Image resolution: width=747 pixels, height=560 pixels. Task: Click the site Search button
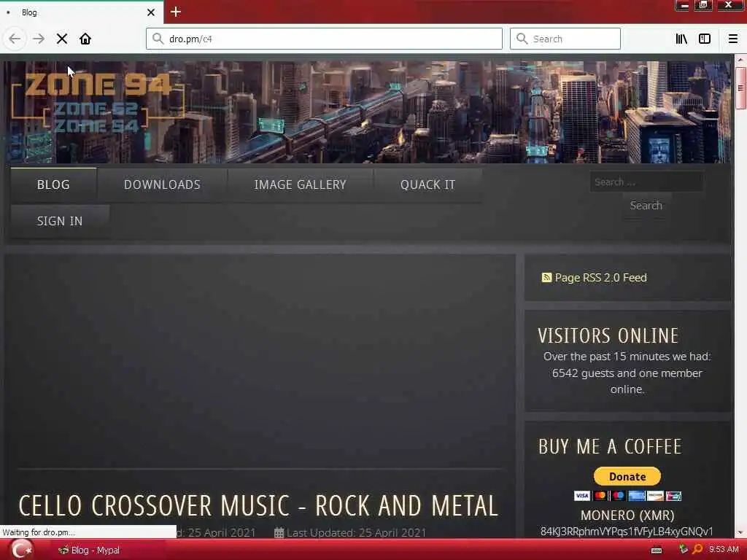pos(646,206)
